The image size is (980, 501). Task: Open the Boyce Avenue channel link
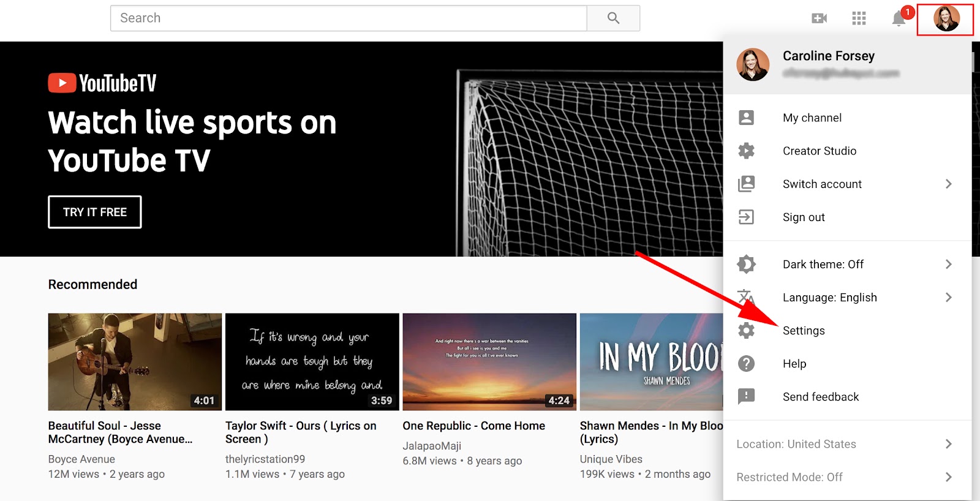tap(81, 459)
